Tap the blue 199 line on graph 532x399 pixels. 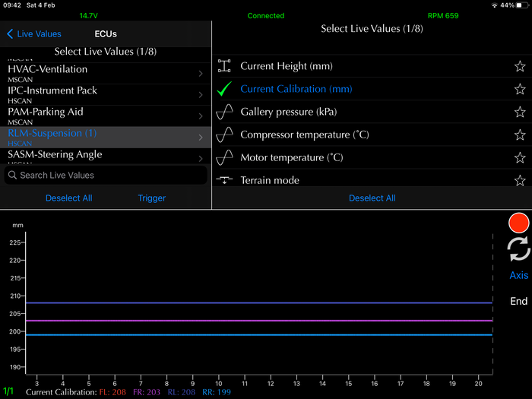(259, 335)
